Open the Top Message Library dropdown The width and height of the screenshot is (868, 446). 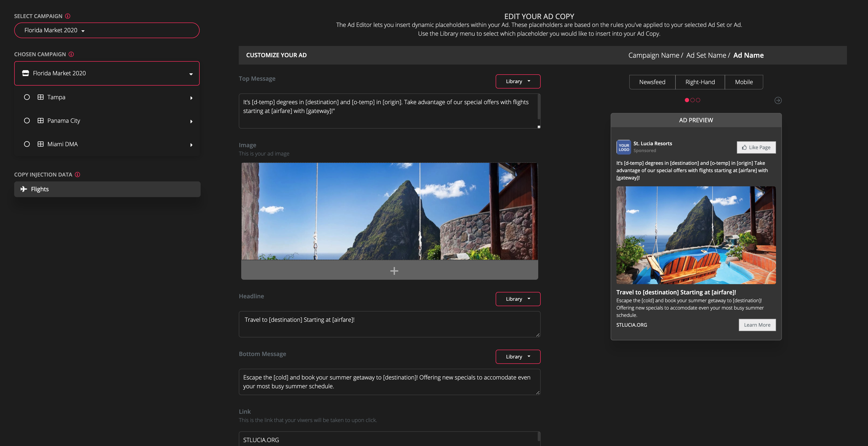[x=518, y=81]
